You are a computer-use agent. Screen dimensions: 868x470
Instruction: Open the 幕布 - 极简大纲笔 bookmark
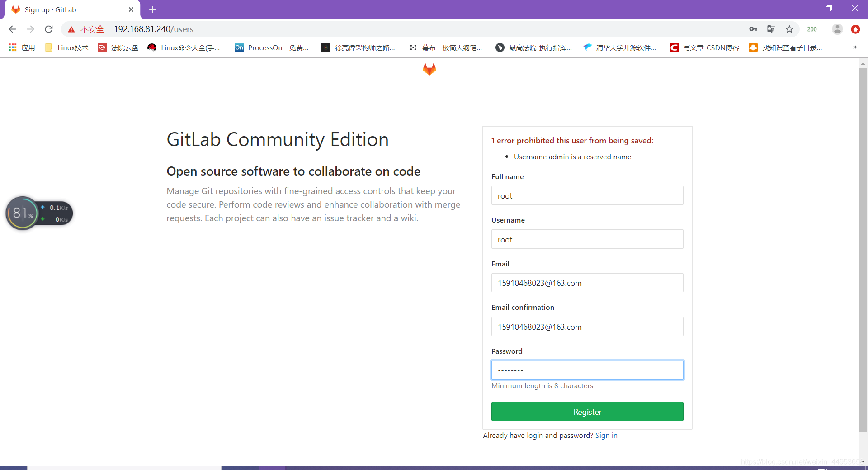click(x=446, y=47)
